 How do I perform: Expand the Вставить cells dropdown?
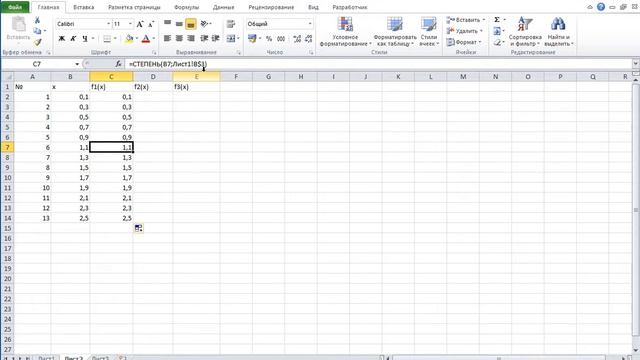(x=484, y=20)
